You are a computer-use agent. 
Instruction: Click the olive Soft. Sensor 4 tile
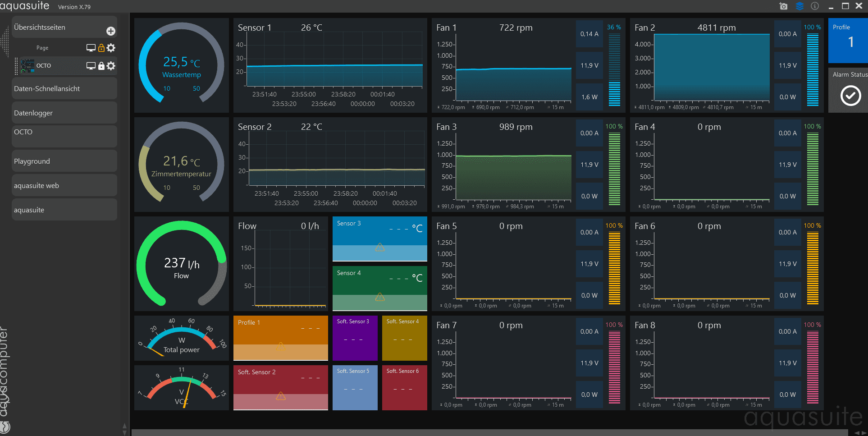405,338
